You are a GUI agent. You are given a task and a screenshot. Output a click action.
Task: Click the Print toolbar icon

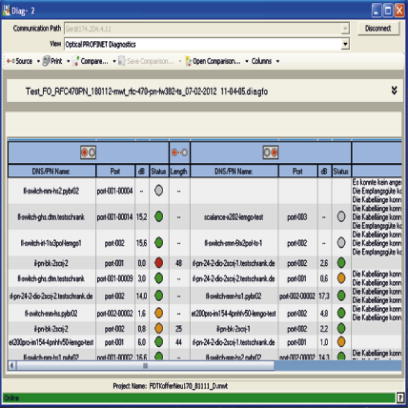click(46, 61)
